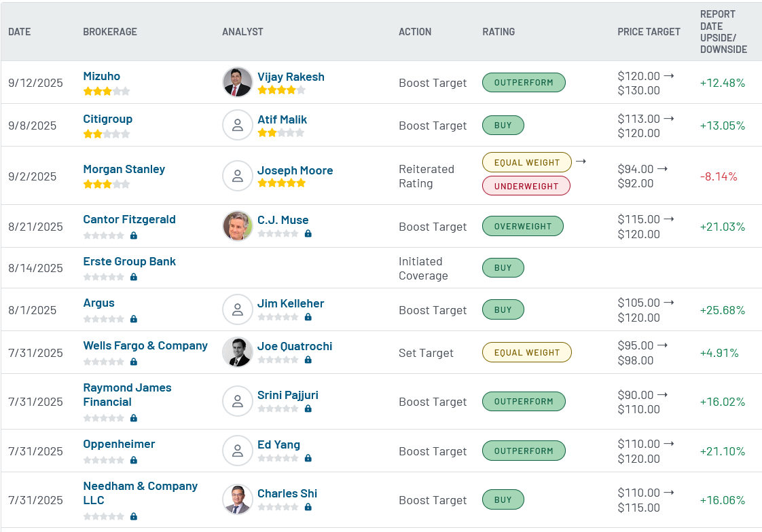Click the DATE column header
Image resolution: width=762 pixels, height=532 pixels.
(20, 31)
